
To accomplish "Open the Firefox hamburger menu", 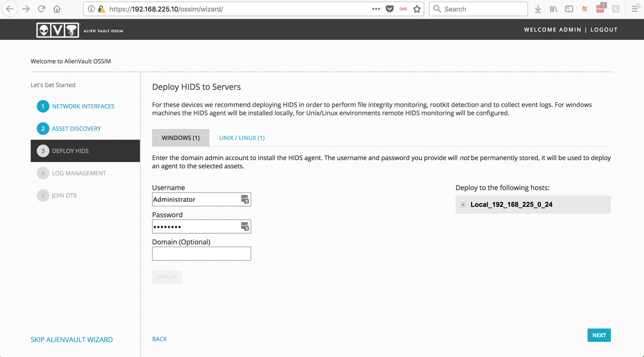I will [x=634, y=9].
